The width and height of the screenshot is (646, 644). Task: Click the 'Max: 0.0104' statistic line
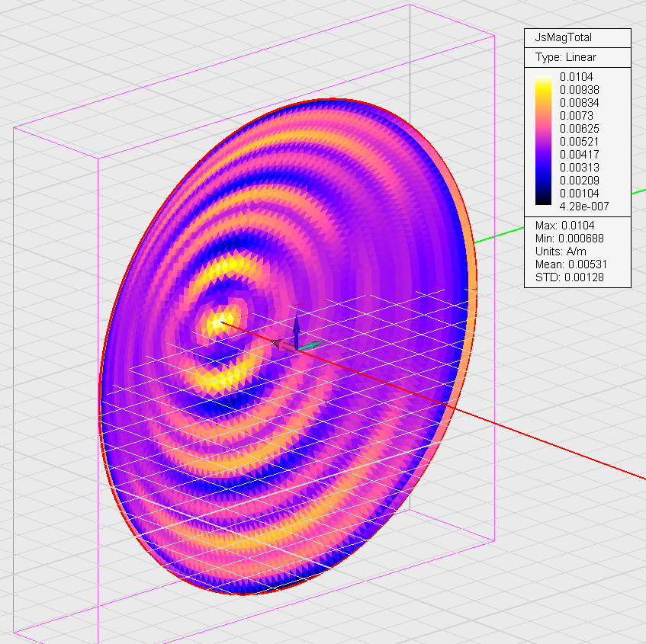[x=565, y=225]
